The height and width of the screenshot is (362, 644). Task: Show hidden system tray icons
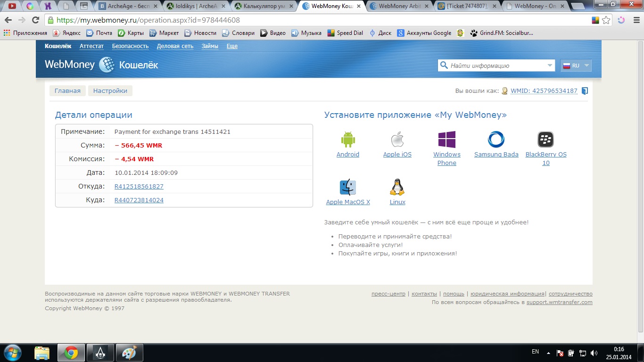click(x=548, y=353)
